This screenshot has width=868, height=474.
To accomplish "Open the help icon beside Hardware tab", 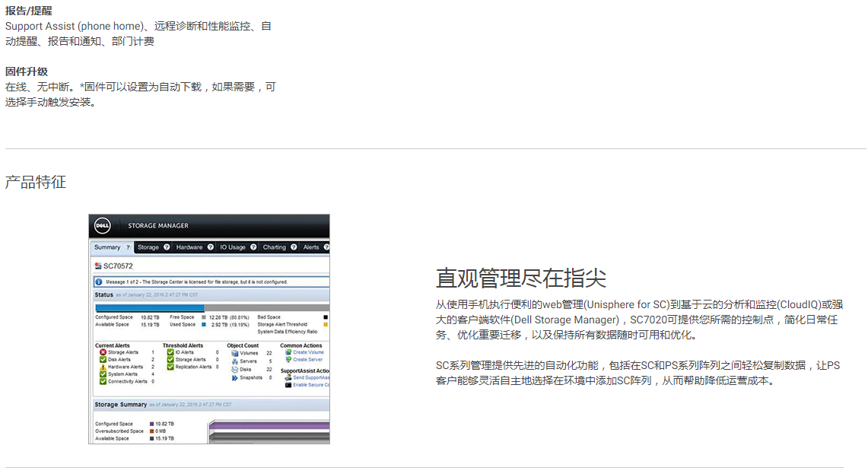I will [211, 247].
